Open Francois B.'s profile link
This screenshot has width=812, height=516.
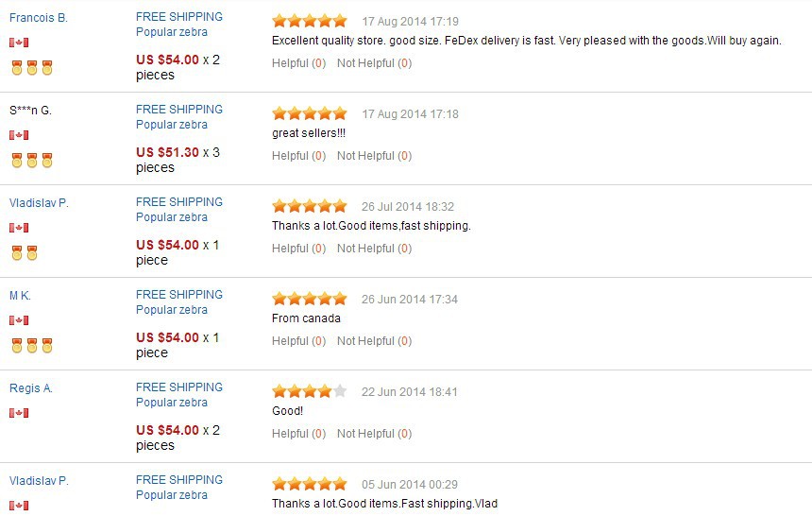pyautogui.click(x=39, y=18)
